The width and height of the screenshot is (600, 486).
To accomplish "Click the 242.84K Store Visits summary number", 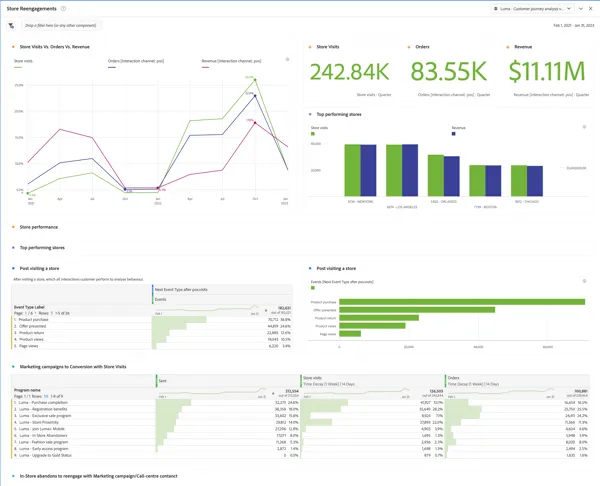I will pyautogui.click(x=349, y=72).
